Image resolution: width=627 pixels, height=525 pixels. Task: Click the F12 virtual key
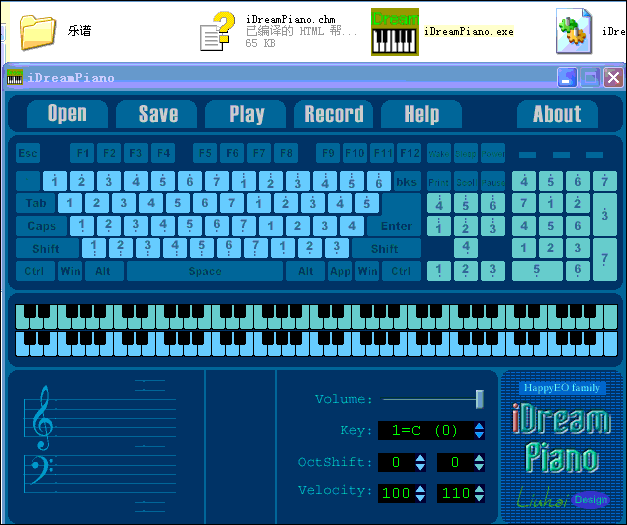point(409,153)
